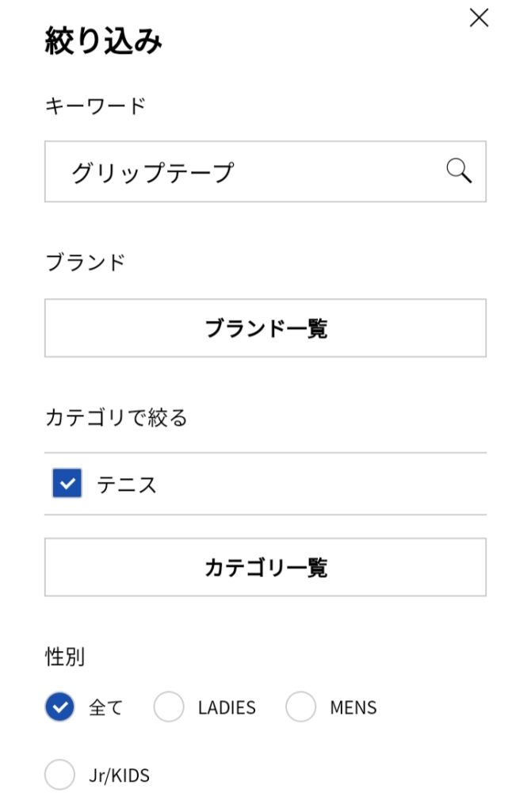The image size is (531, 812).
Task: Click the キーワード section label
Action: coord(95,105)
